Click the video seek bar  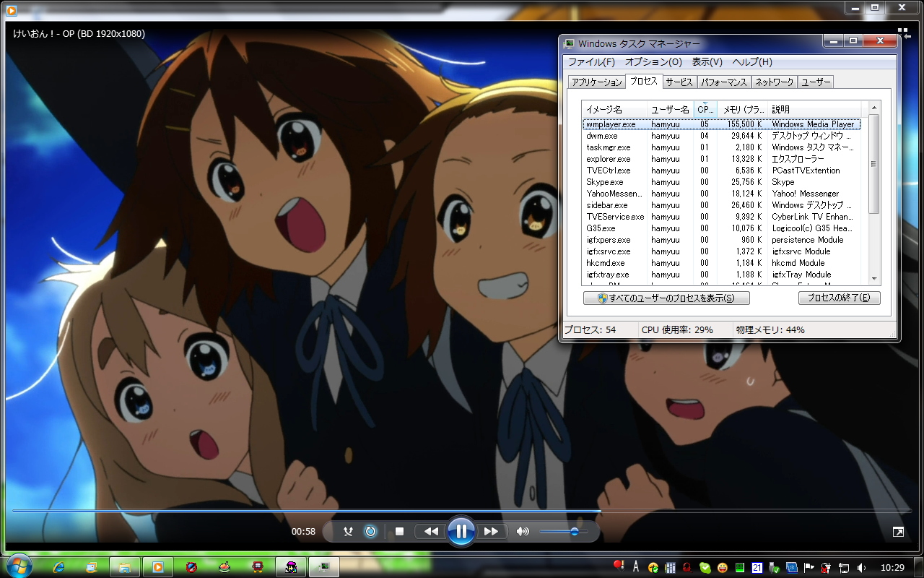461,511
